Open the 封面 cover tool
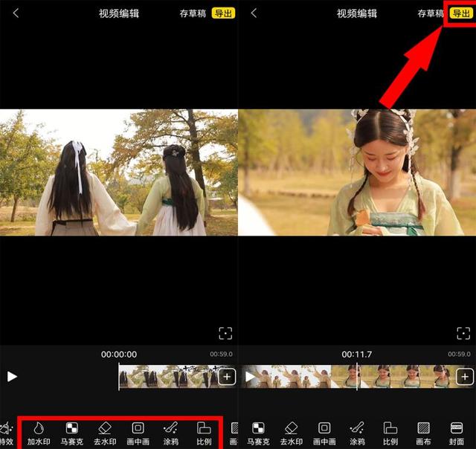476x449 pixels. click(x=457, y=433)
